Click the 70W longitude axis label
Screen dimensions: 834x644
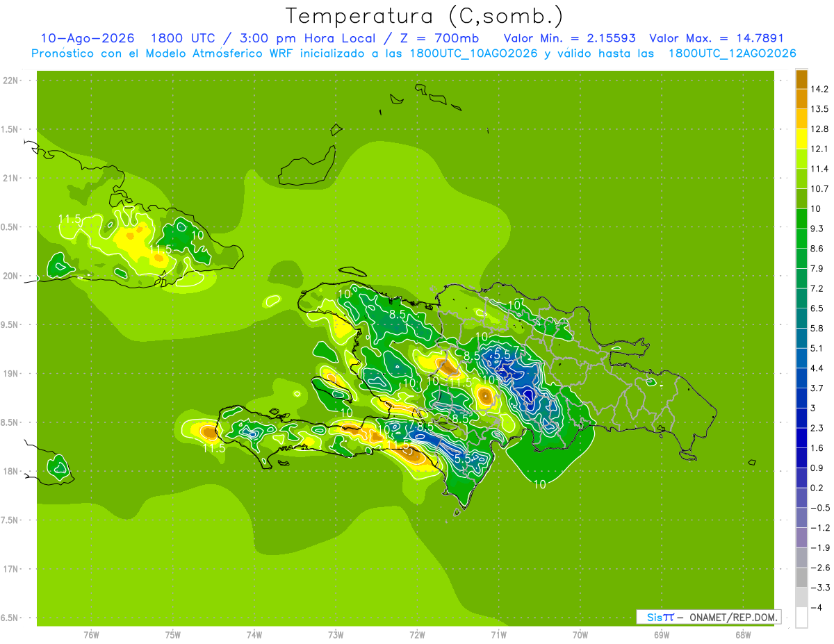click(580, 635)
